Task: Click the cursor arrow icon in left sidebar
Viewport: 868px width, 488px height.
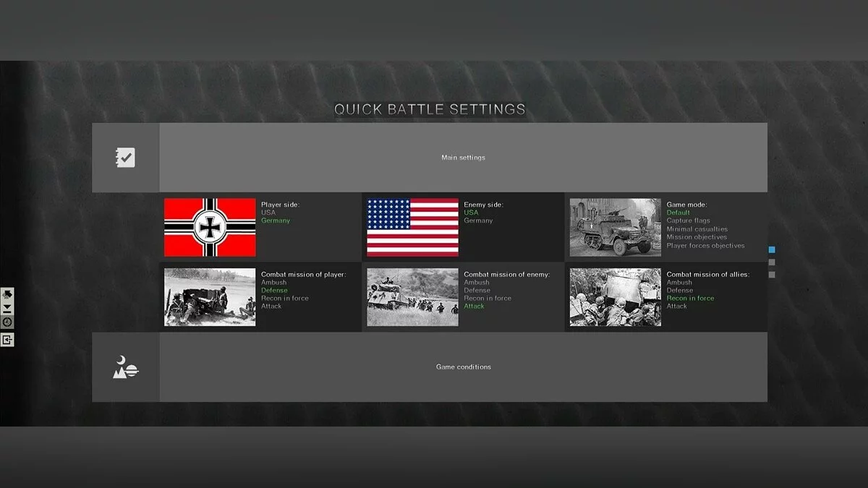Action: pos(7,294)
